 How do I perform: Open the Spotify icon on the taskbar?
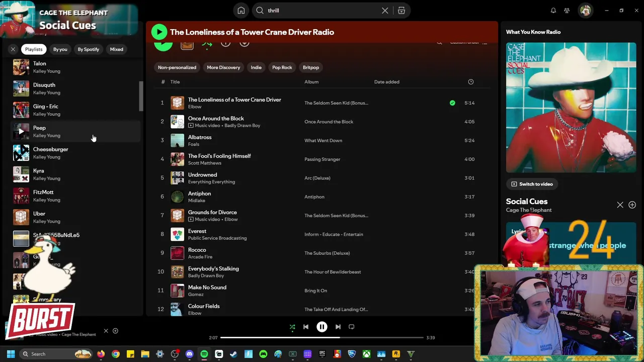pyautogui.click(x=204, y=354)
